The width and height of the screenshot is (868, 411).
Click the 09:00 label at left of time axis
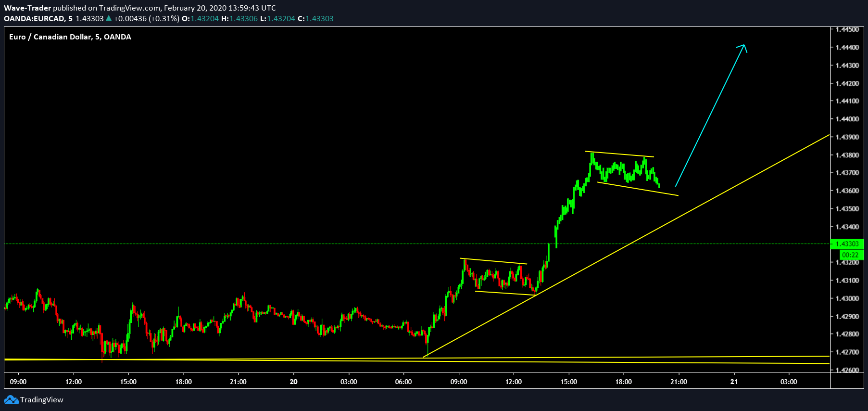18,382
